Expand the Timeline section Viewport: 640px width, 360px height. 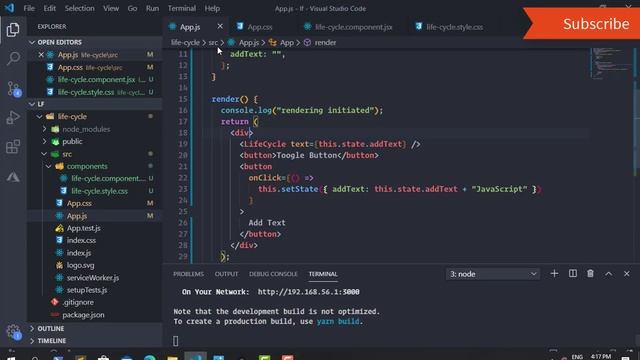[x=32, y=340]
